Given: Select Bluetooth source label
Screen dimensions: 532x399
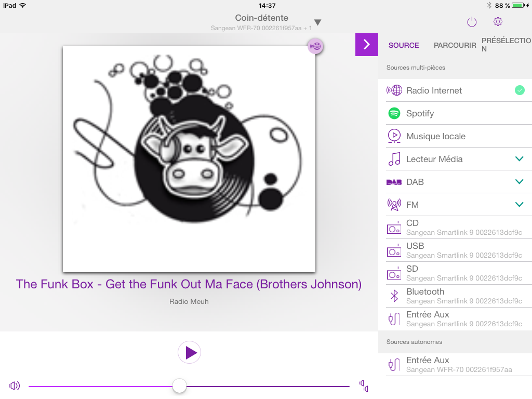Looking at the screenshot, I should pyautogui.click(x=425, y=291).
